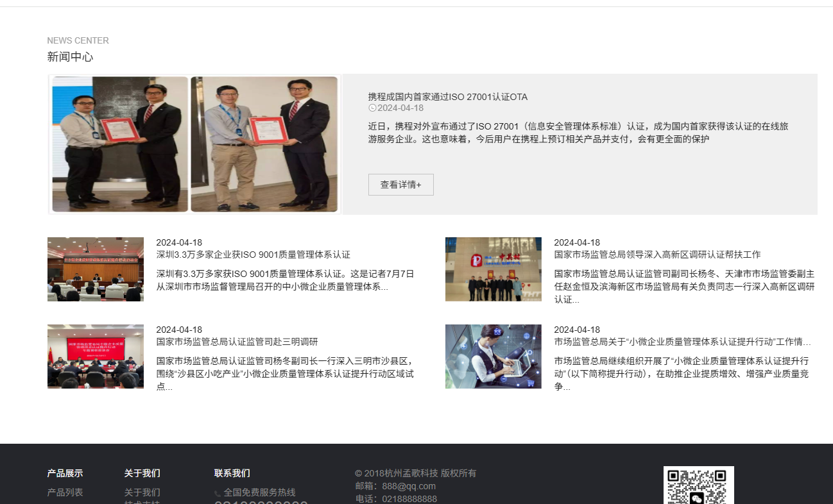Click the date above the 高新区调研 article
Viewport: 833px width, 504px height.
[577, 242]
